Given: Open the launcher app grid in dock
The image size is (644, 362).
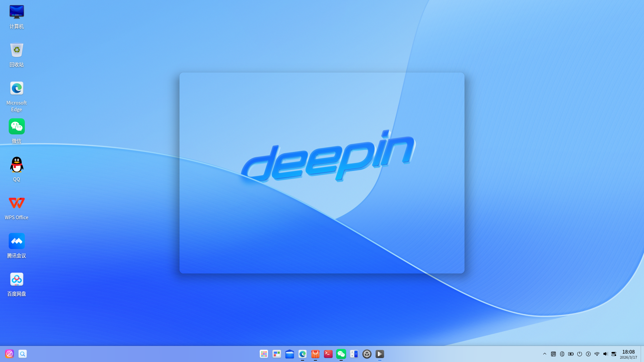Looking at the screenshot, I should coord(264,354).
